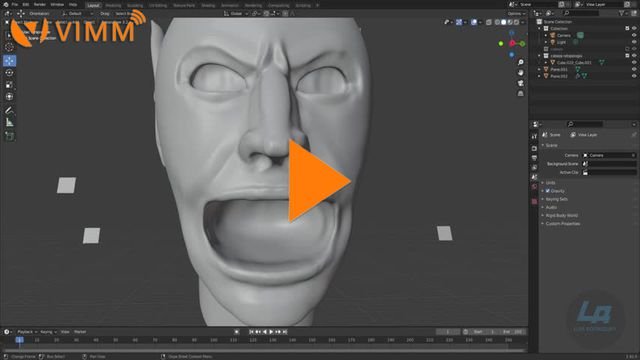Jump to the timeline end frame
The image size is (640, 360).
click(x=285, y=332)
